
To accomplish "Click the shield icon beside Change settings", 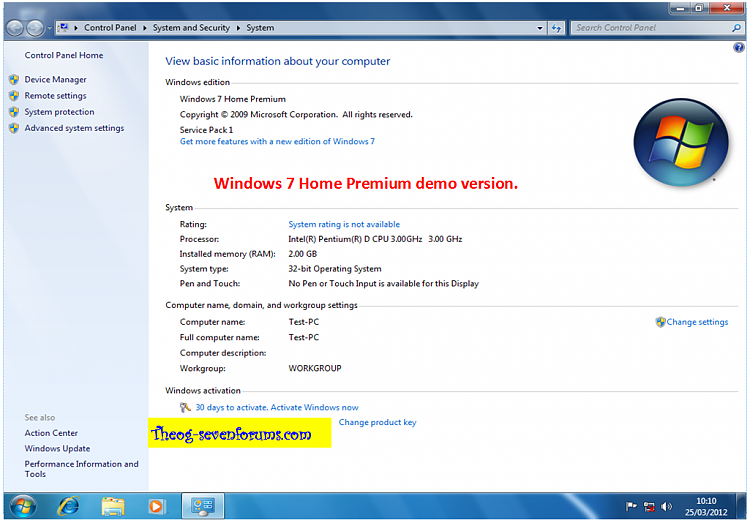I will click(x=661, y=322).
